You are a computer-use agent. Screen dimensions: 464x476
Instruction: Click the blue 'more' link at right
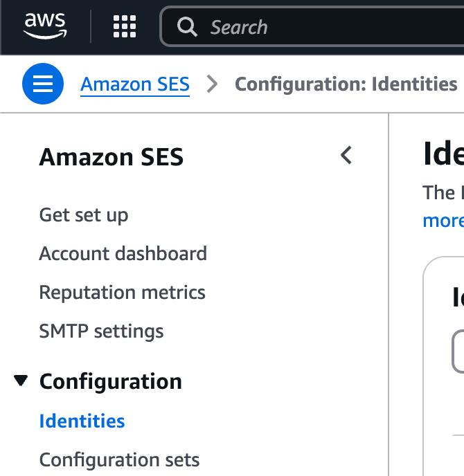[443, 221]
